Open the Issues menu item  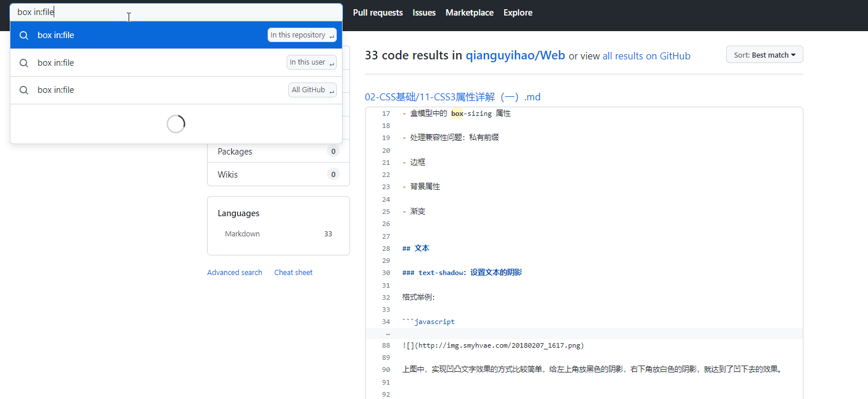pyautogui.click(x=424, y=12)
